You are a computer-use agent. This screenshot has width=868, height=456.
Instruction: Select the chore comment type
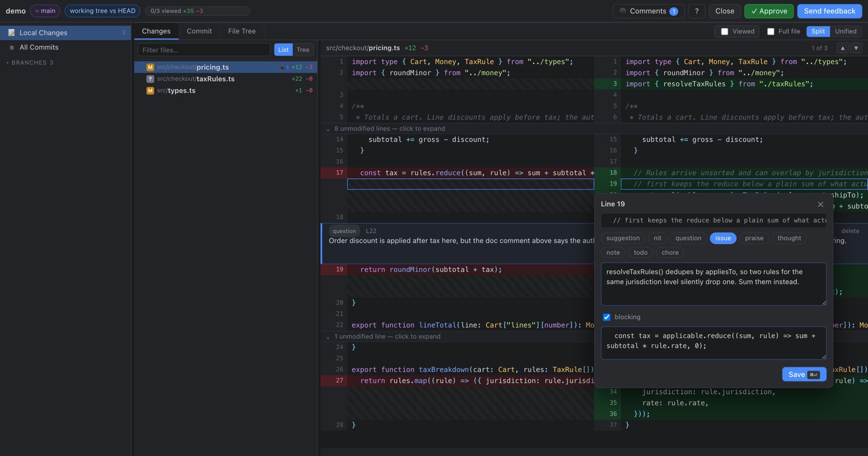[670, 252]
